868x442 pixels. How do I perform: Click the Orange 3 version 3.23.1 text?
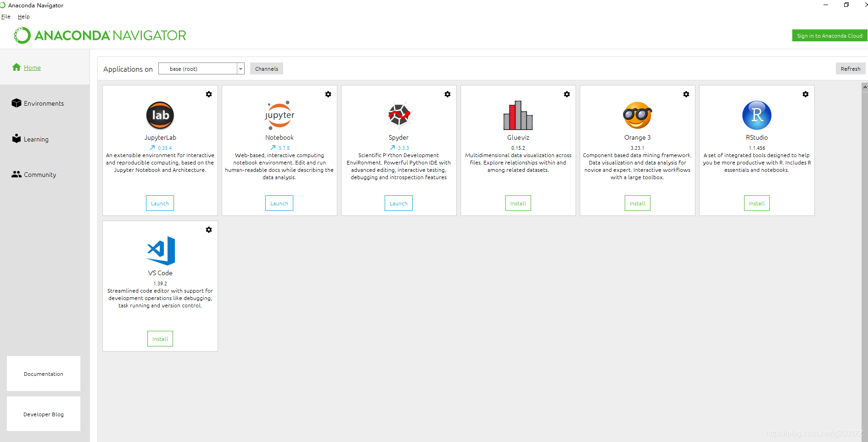[638, 148]
